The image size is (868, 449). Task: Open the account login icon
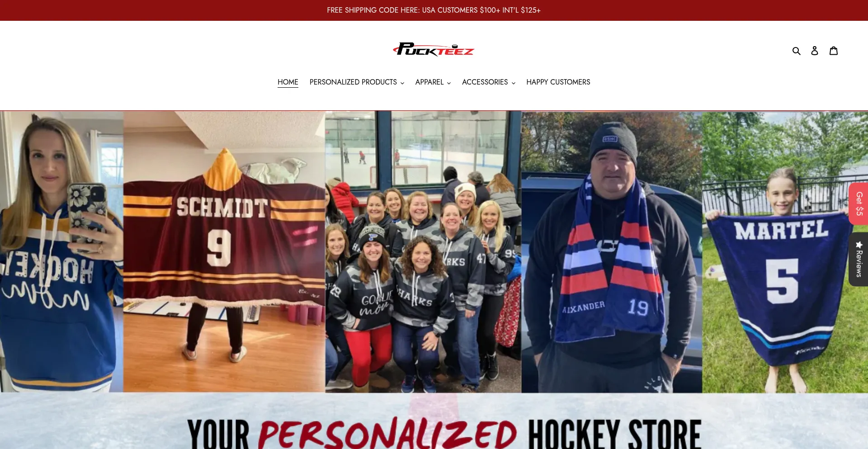coord(815,51)
